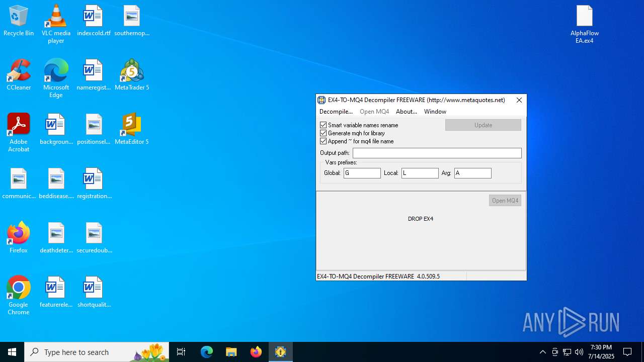Viewport: 644px width, 362px height.
Task: Open the About... menu
Action: click(407, 112)
